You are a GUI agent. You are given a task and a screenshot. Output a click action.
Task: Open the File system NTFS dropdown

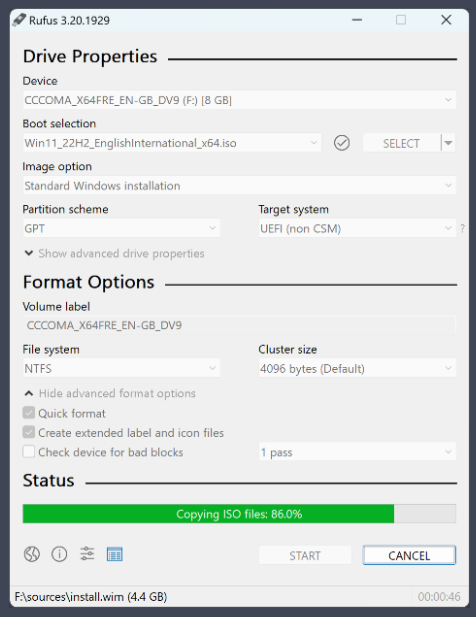click(x=121, y=368)
